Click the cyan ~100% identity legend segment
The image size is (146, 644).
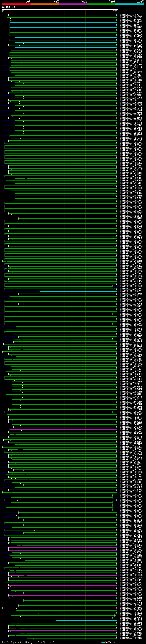point(130,4)
